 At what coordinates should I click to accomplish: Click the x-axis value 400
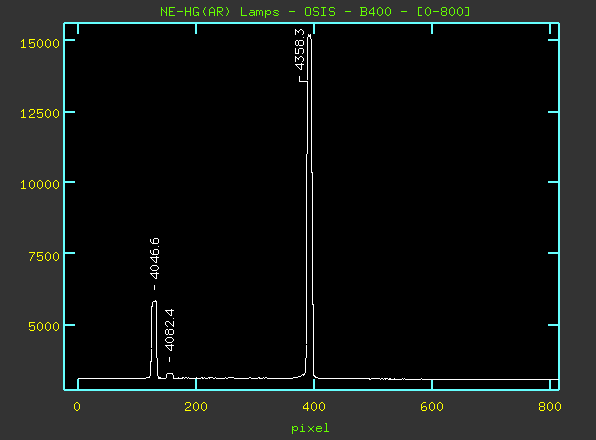(314, 407)
